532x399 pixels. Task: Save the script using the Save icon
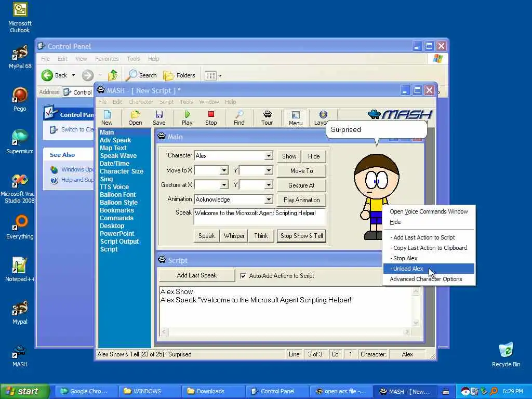pyautogui.click(x=159, y=118)
